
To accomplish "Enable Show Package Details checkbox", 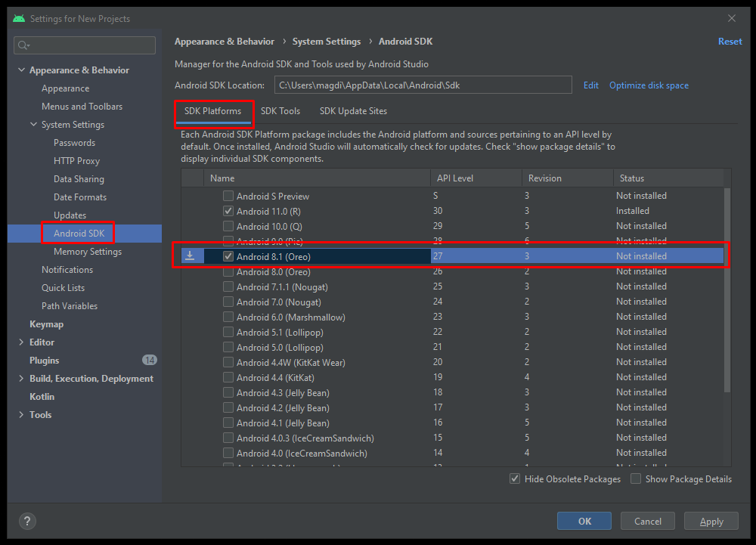I will pos(636,479).
